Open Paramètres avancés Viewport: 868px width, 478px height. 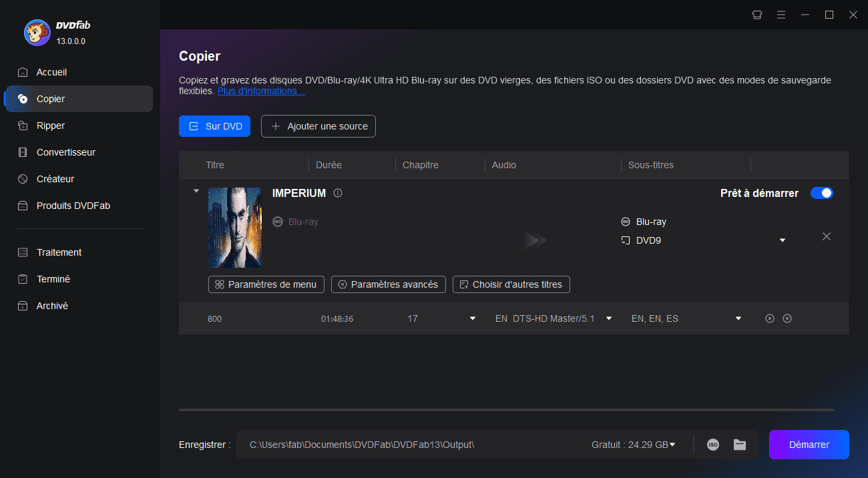coord(388,284)
